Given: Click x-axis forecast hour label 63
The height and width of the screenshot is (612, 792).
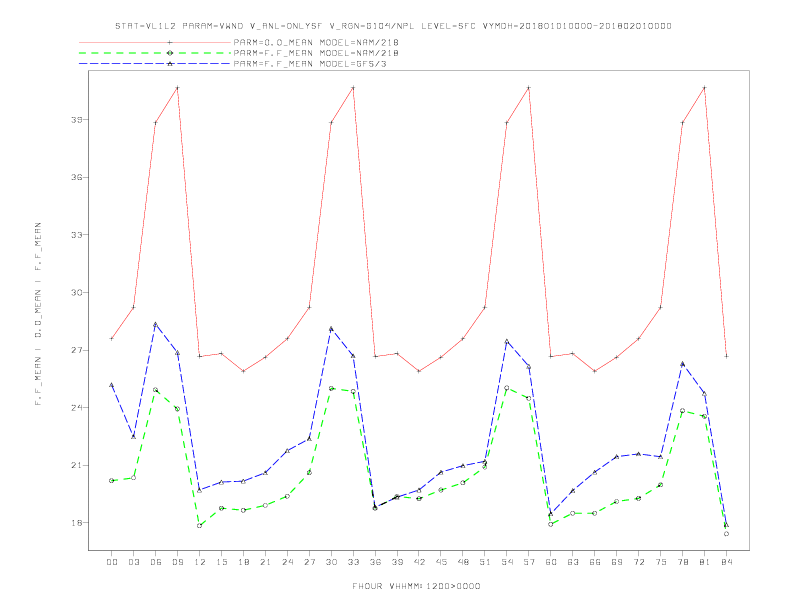Looking at the screenshot, I should coord(573,562).
